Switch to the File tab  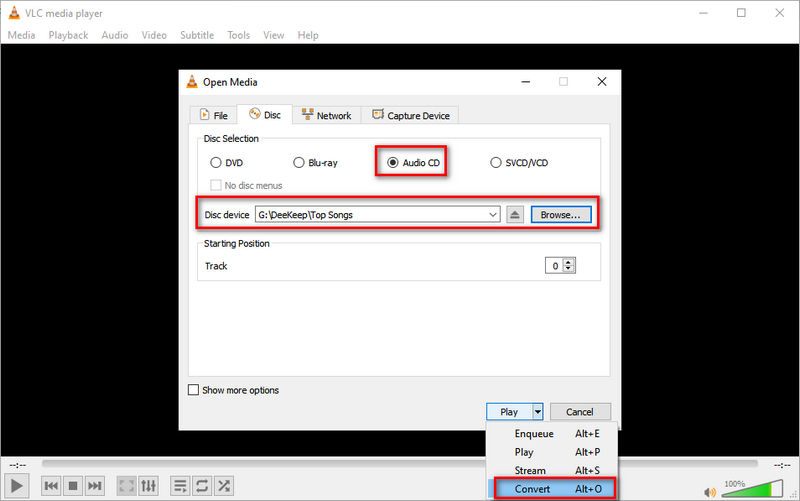[214, 115]
